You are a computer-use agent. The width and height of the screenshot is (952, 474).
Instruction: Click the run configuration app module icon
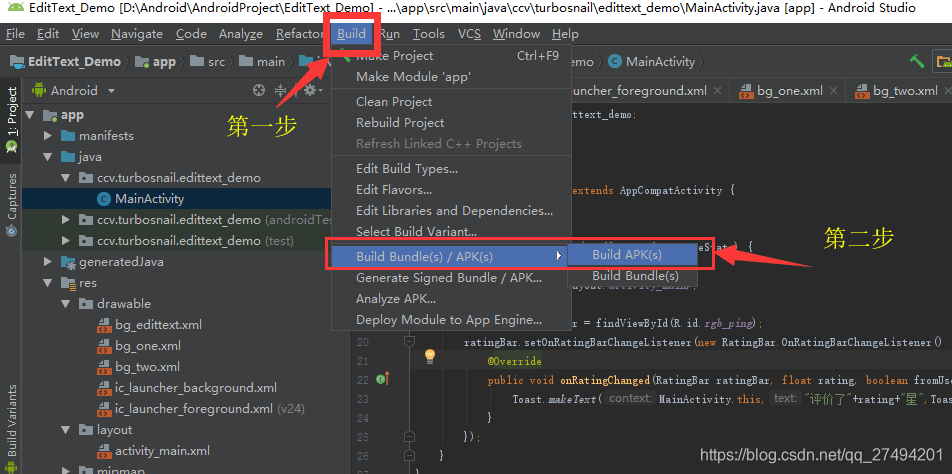pyautogui.click(x=944, y=61)
